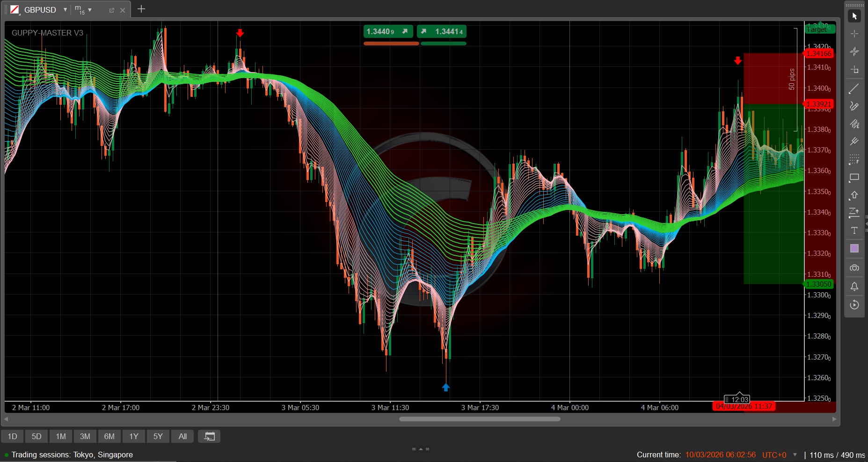Screen dimensions: 868x462
Task: Switch to the arrow pointer cursor mode
Action: coord(854,16)
